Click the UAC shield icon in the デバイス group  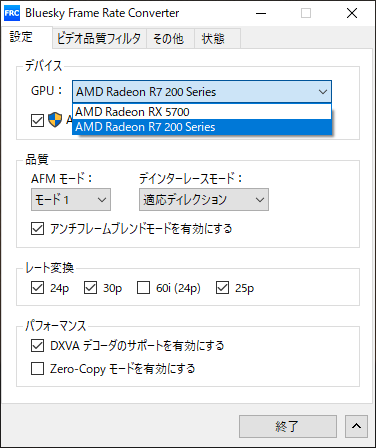coord(55,120)
